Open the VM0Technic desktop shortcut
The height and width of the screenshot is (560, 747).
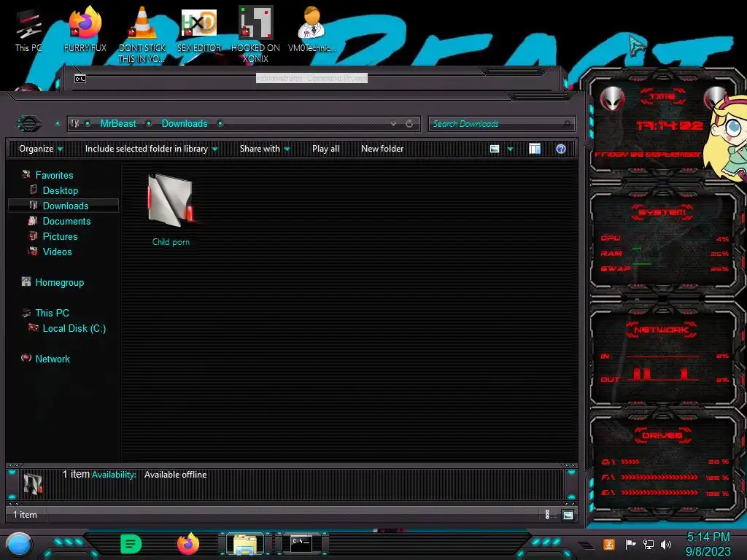311,29
